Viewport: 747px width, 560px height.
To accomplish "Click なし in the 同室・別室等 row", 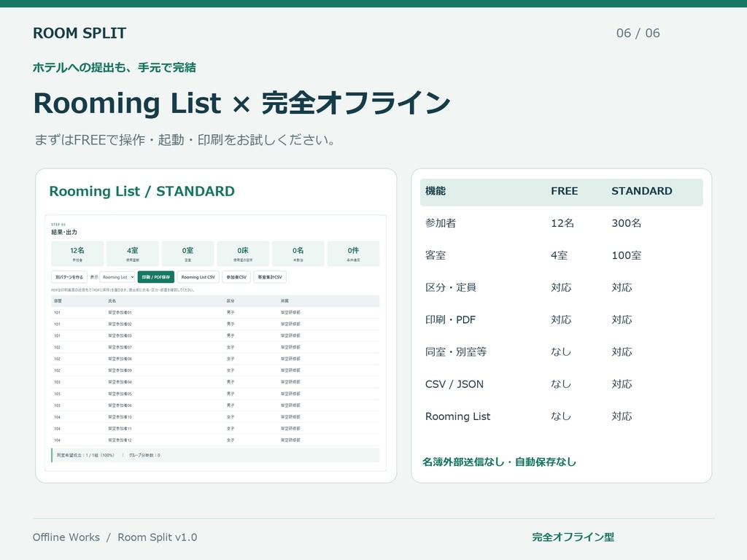I will 561,352.
